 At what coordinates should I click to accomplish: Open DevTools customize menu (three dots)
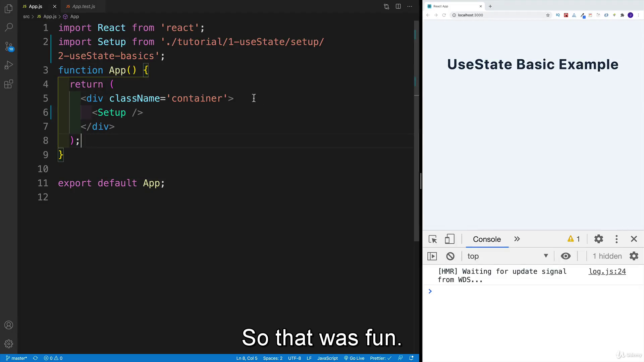pyautogui.click(x=616, y=239)
